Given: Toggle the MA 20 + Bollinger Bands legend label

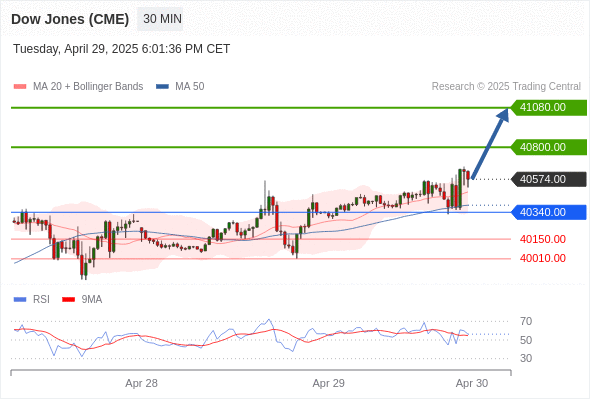Looking at the screenshot, I should coord(88,87).
